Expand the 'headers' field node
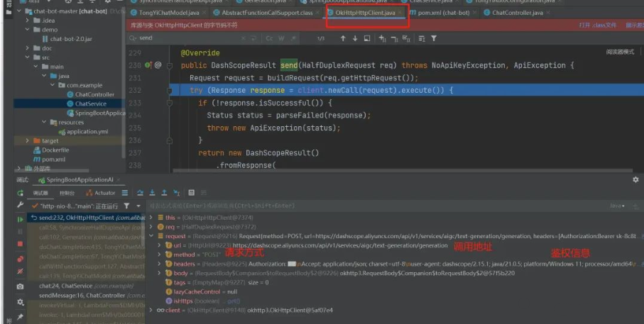Image resolution: width=644 pixels, height=324 pixels. tap(159, 264)
